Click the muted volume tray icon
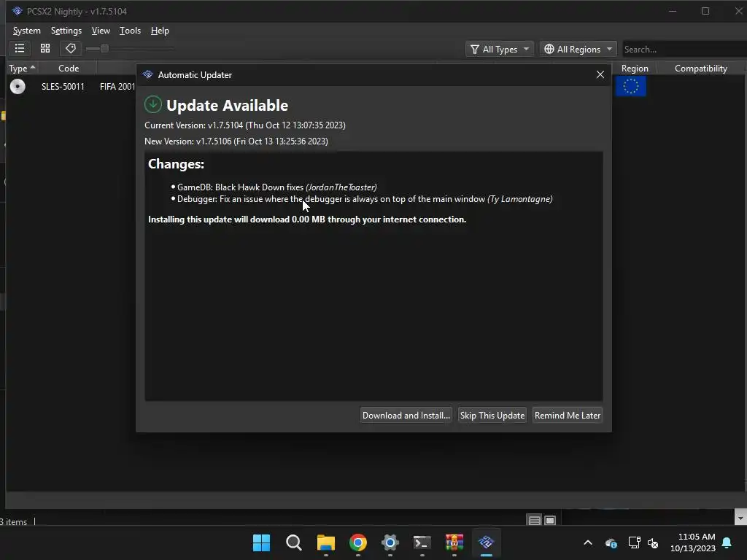Viewport: 747px width, 560px height. [x=653, y=542]
